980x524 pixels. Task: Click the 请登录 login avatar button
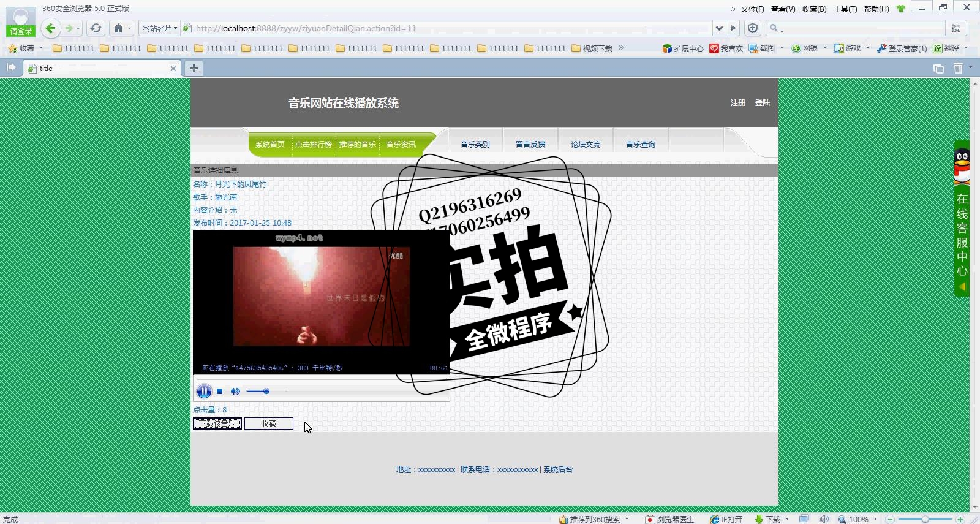click(21, 23)
